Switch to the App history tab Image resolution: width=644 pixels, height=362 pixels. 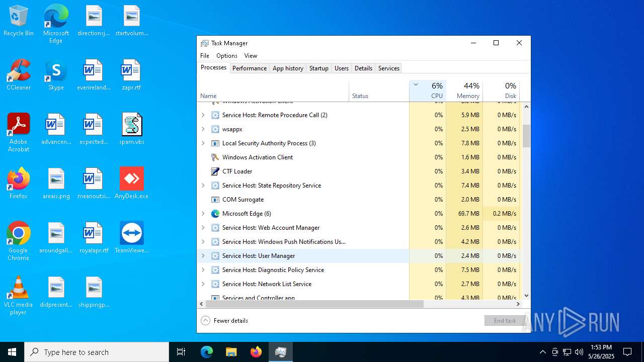(x=288, y=68)
